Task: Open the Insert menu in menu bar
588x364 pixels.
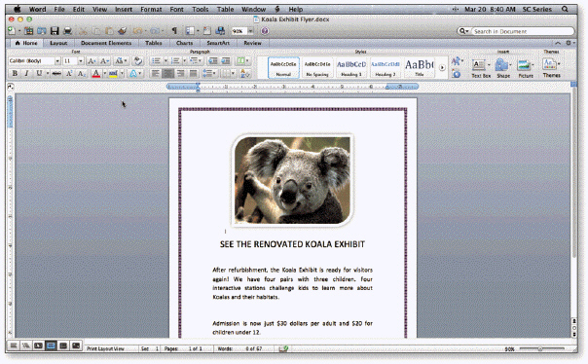Action: coord(124,9)
